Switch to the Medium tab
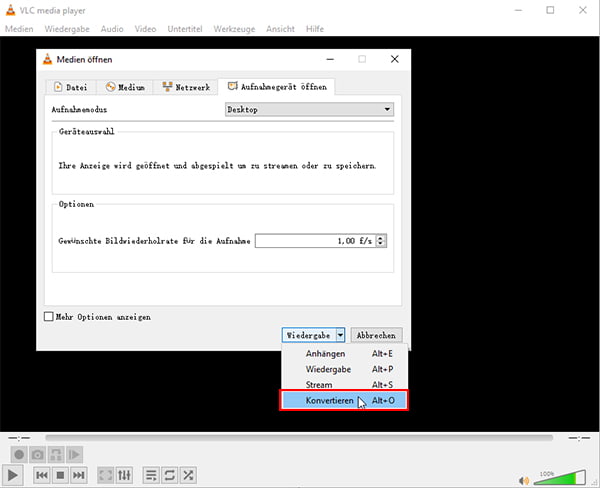 (125, 87)
